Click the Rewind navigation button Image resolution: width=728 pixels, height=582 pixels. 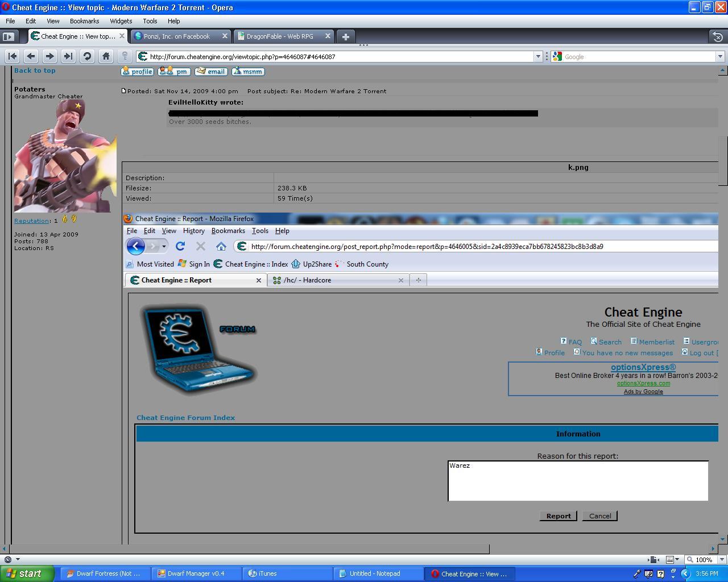[13, 56]
